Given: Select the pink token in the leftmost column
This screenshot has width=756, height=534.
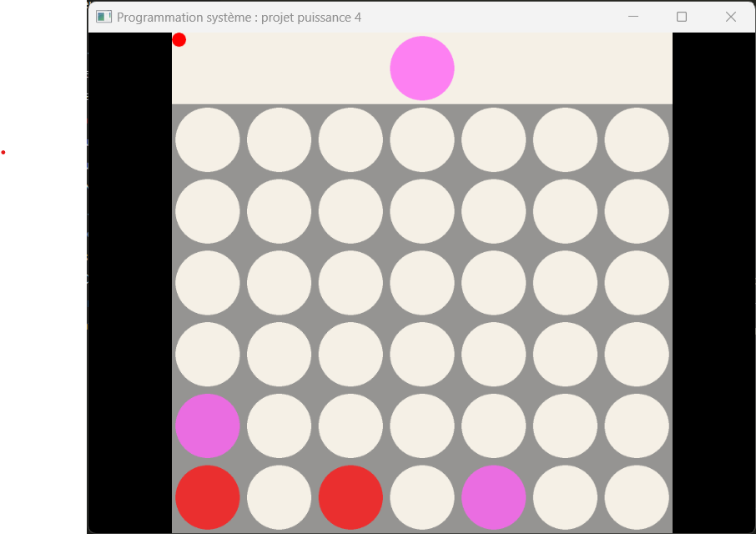Looking at the screenshot, I should tap(207, 426).
